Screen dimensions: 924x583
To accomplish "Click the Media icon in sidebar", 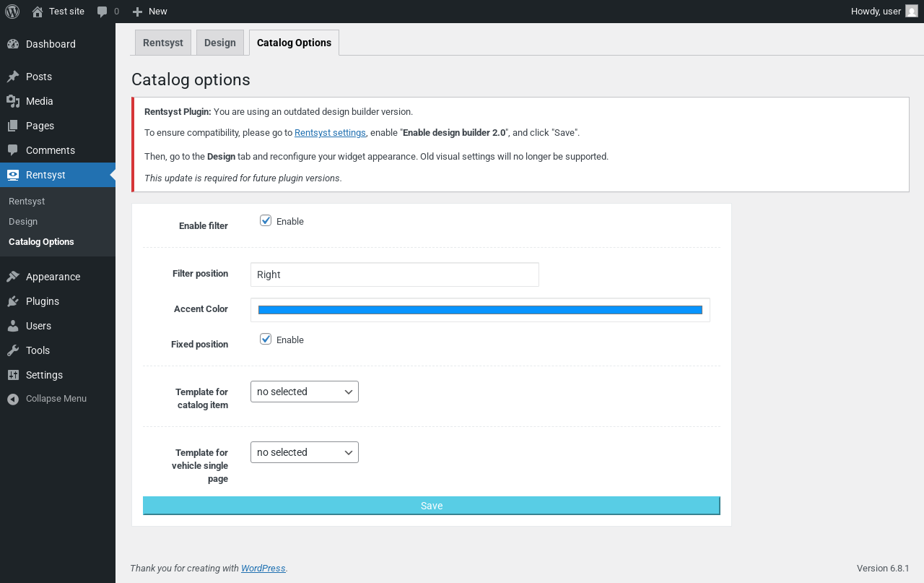I will click(x=13, y=101).
